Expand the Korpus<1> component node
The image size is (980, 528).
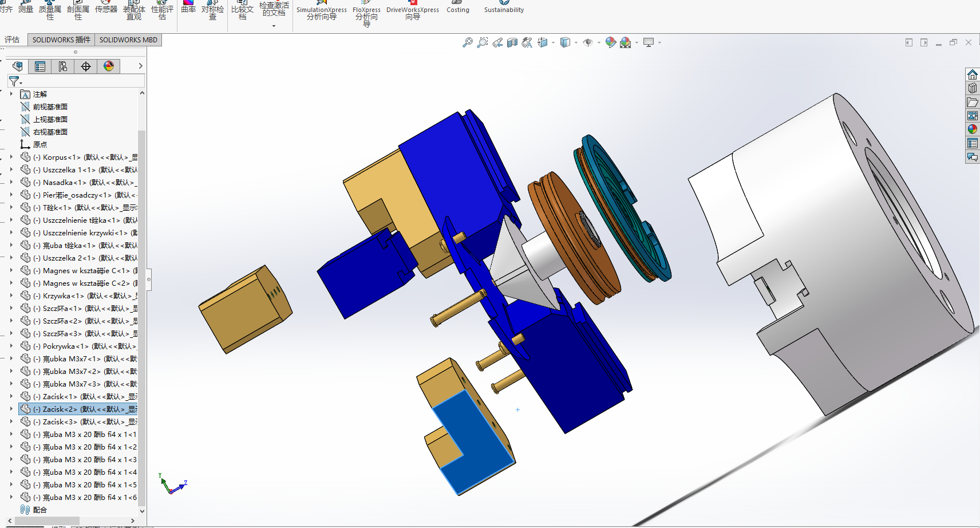point(11,156)
